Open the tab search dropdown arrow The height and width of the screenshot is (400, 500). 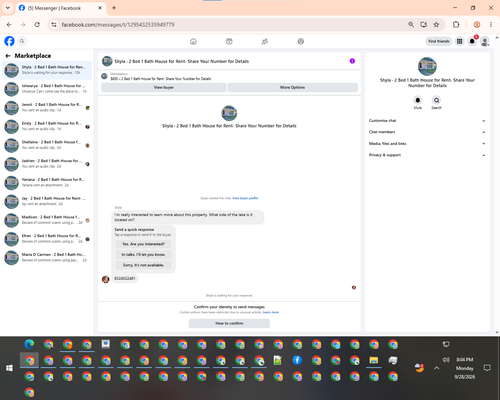[8, 8]
